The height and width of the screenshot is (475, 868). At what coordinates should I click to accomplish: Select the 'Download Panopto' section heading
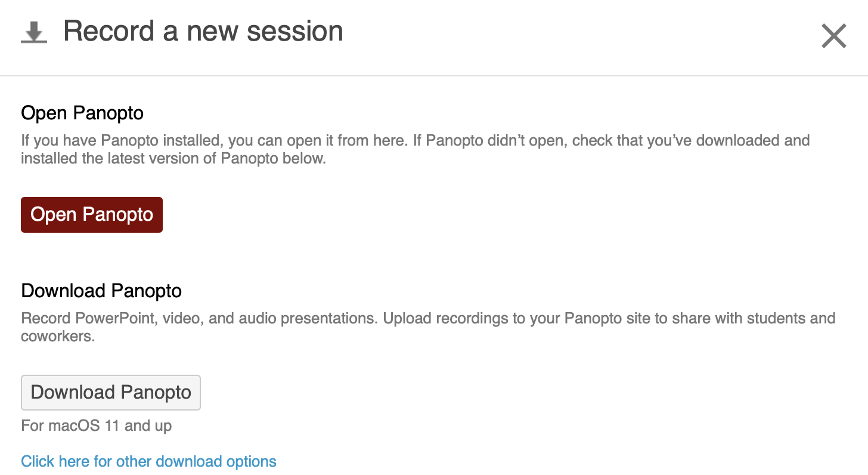[101, 291]
